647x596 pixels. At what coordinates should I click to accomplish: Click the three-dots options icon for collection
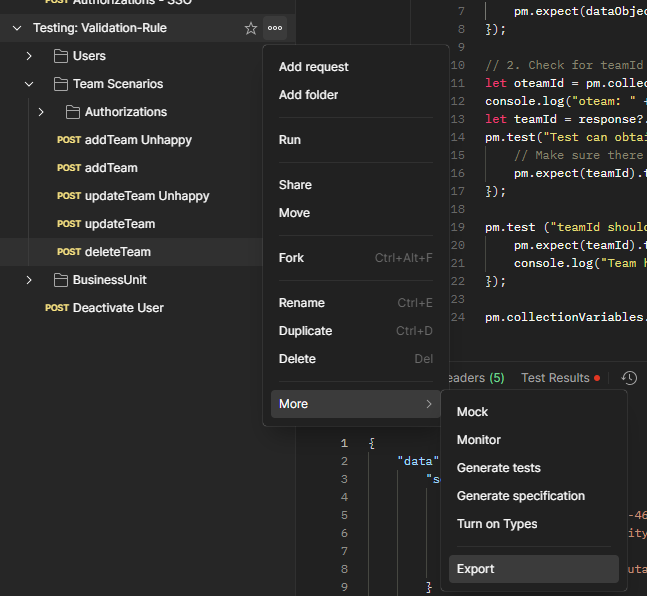(x=275, y=28)
